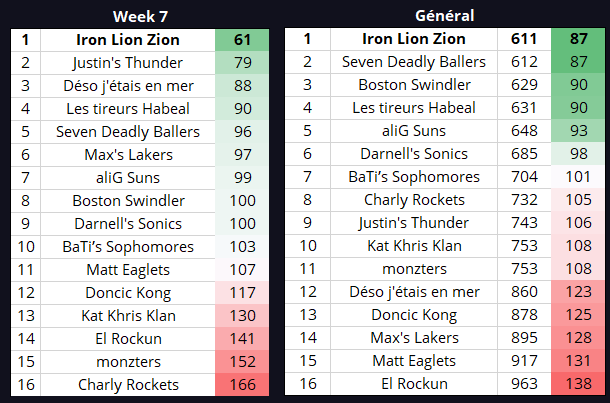Screen dimensions: 610x403
Task: Click Justin's Thunder score of 79
Action: tap(242, 63)
